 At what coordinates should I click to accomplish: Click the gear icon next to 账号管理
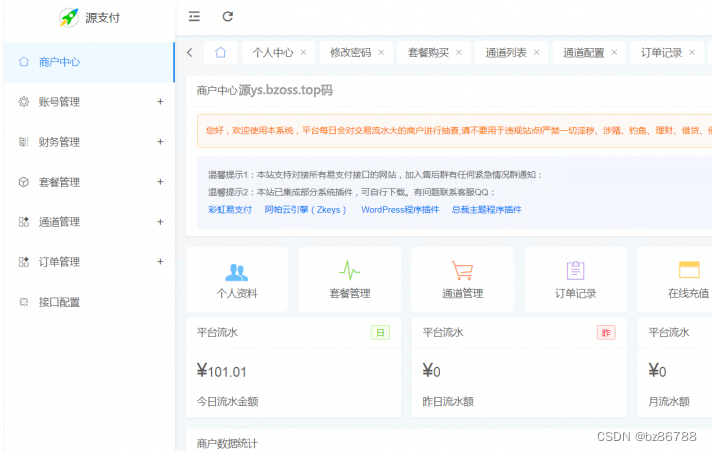point(24,102)
